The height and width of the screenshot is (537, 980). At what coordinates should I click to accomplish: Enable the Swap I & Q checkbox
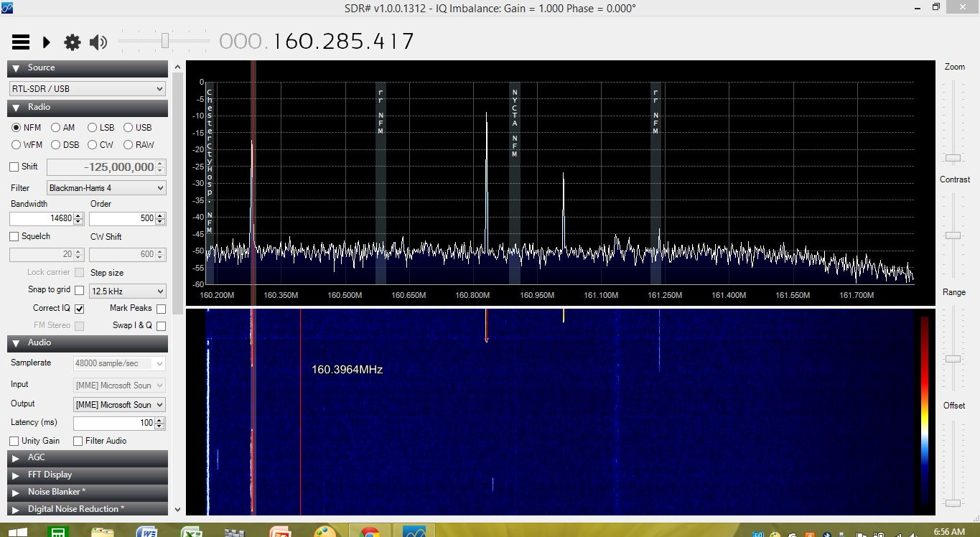161,326
